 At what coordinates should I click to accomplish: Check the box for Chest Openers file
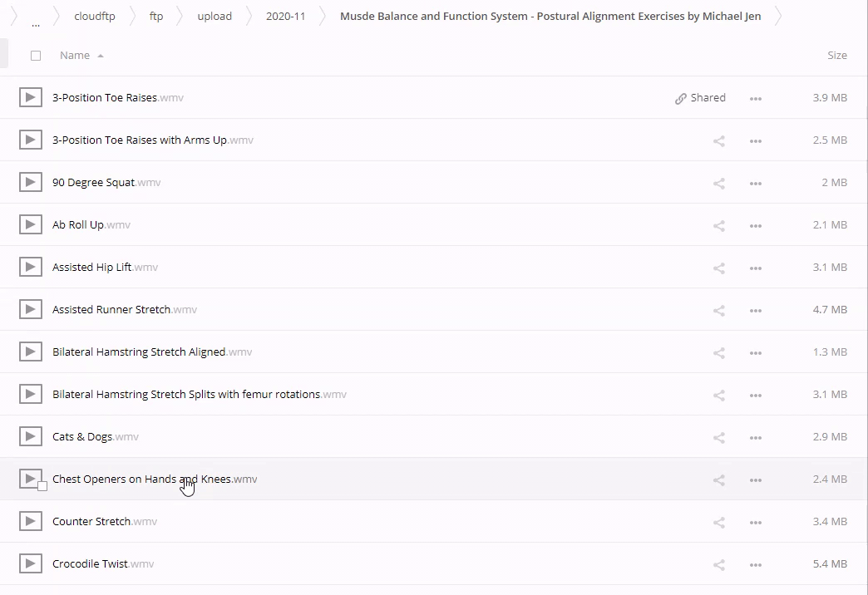pyautogui.click(x=42, y=486)
